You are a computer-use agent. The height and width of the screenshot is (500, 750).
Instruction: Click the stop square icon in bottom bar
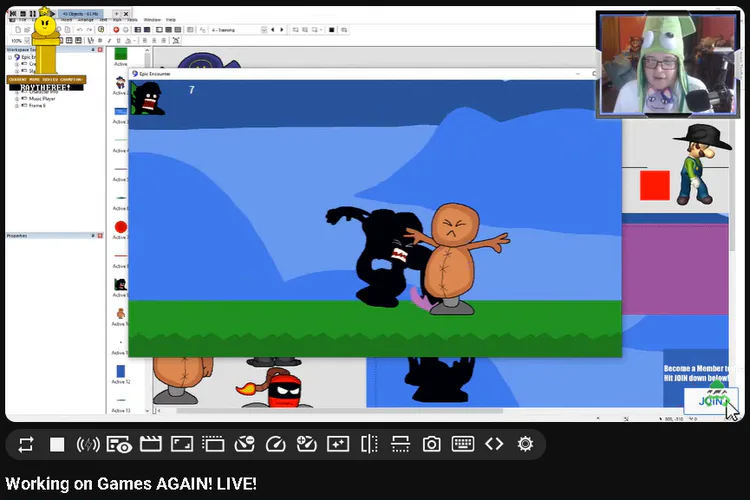tap(57, 444)
